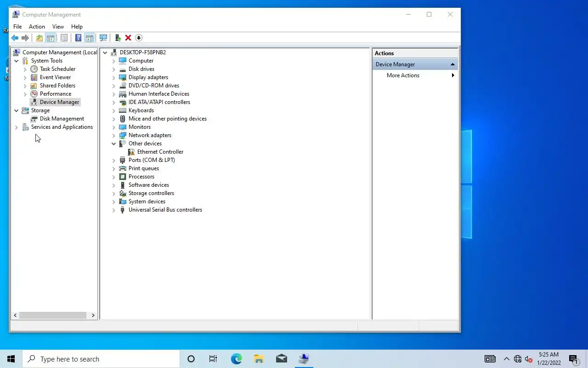The image size is (588, 368).
Task: Click the Up one level folder icon
Action: pos(40,38)
